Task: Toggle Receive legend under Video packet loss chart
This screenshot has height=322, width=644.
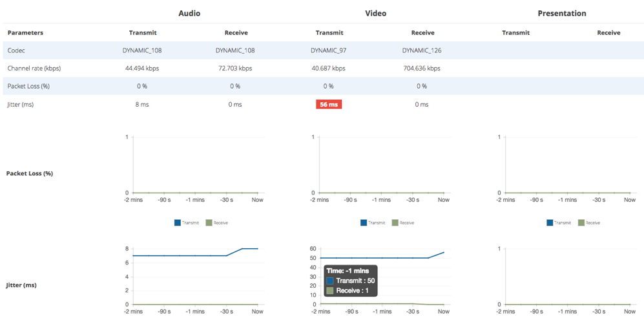Action: (403, 222)
